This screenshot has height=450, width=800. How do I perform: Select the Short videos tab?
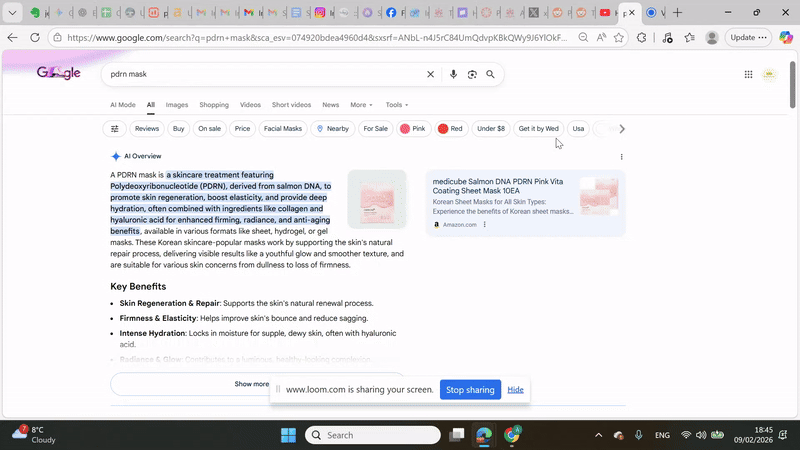click(291, 105)
